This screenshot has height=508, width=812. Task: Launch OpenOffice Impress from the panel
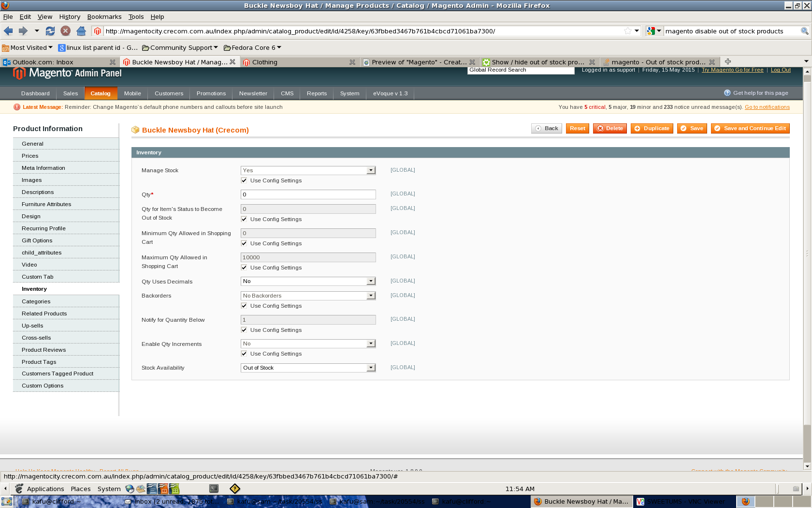tap(163, 489)
